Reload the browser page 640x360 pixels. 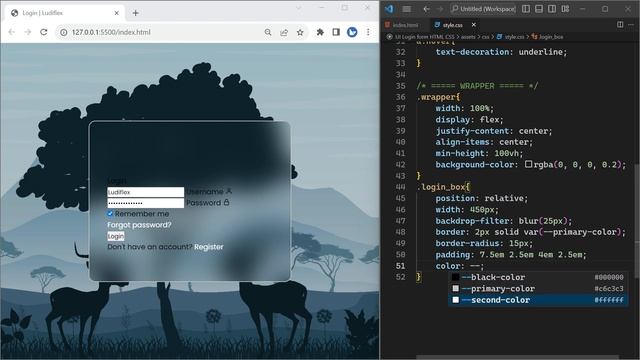click(44, 32)
